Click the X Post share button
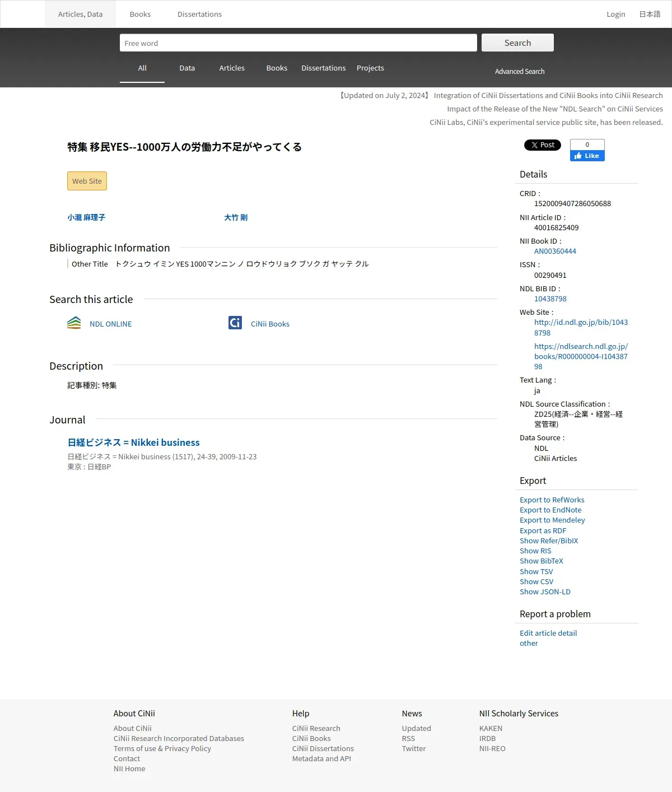Viewport: 672px width, 792px height. [542, 145]
